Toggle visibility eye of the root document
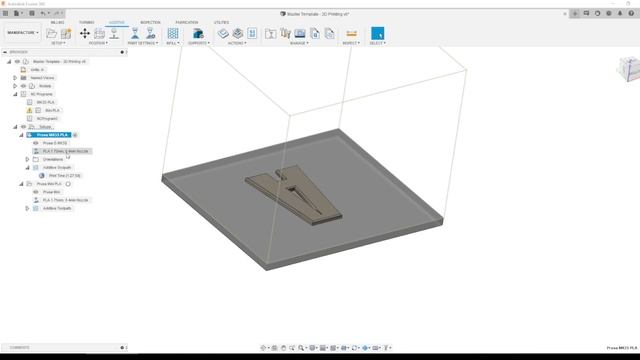This screenshot has height=360, width=640. click(17, 62)
